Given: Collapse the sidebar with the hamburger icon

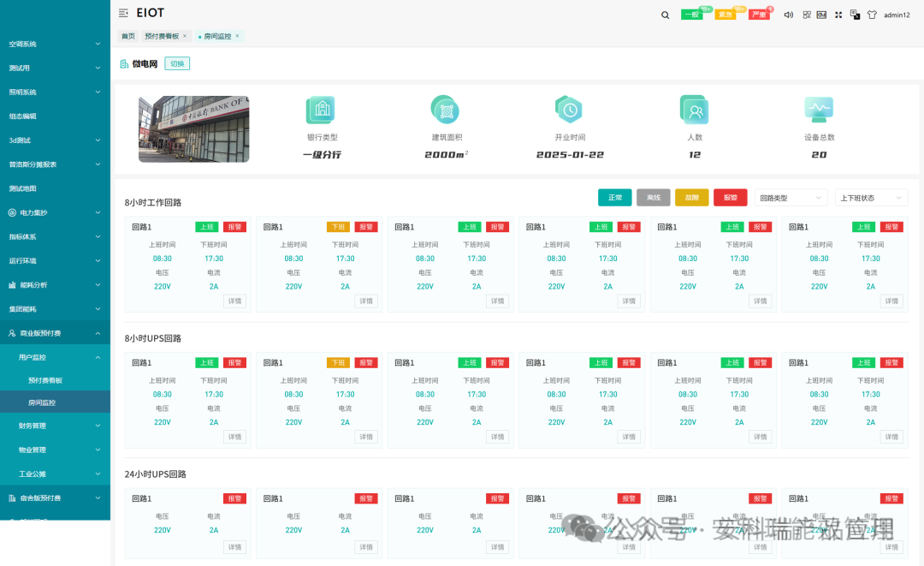Looking at the screenshot, I should [123, 13].
